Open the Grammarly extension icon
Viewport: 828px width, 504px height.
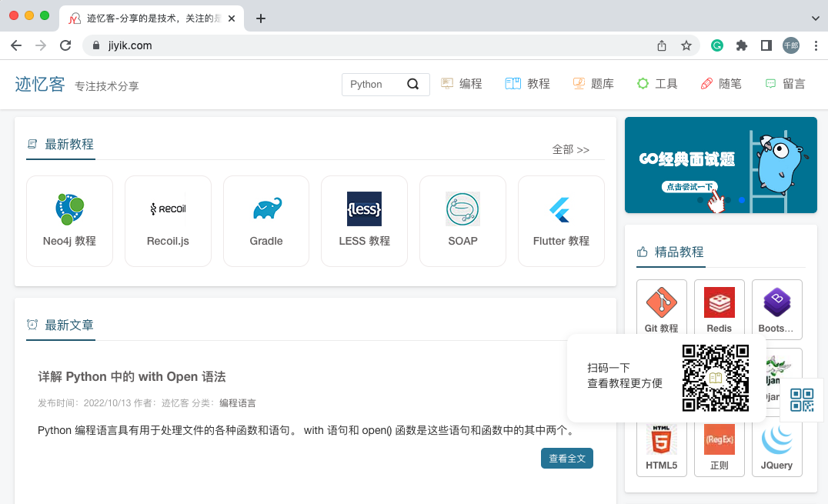coord(717,45)
